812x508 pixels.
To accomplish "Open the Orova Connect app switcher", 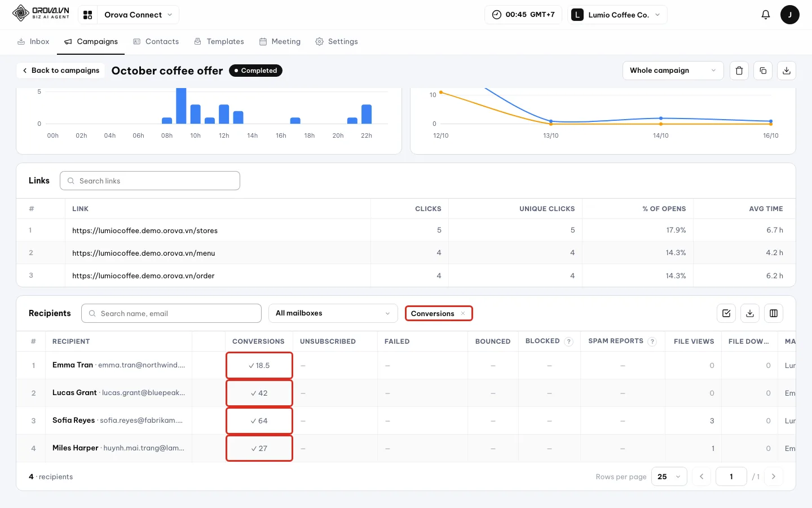I will point(129,15).
